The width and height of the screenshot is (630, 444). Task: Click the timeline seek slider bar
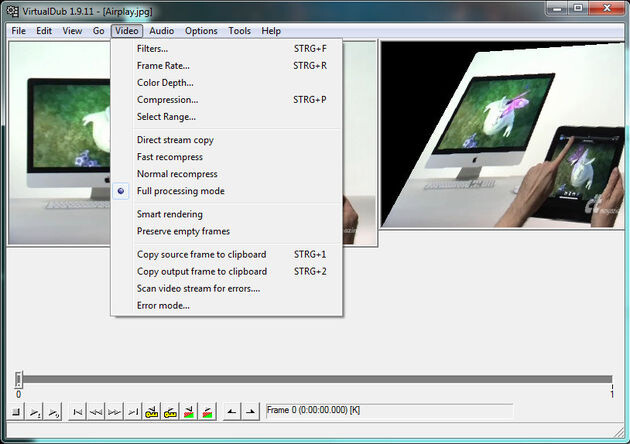pyautogui.click(x=315, y=379)
